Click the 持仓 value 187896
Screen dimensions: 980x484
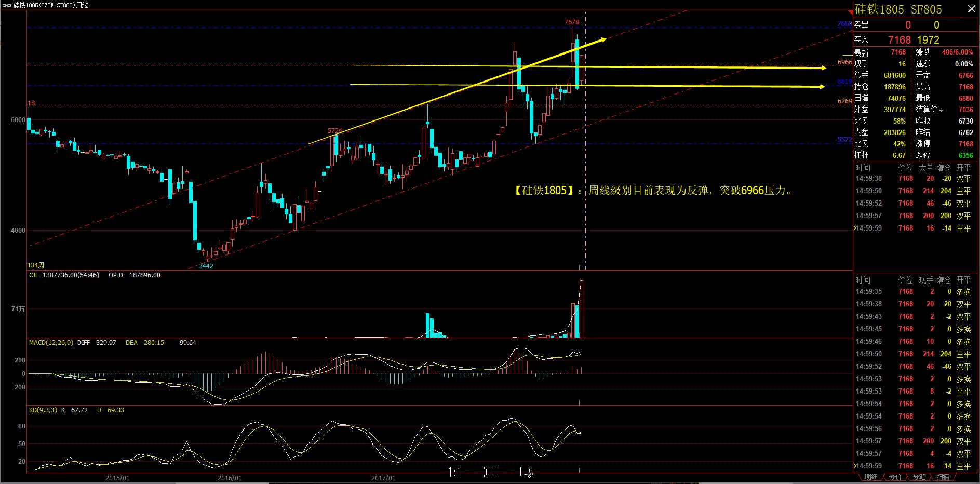coord(895,87)
